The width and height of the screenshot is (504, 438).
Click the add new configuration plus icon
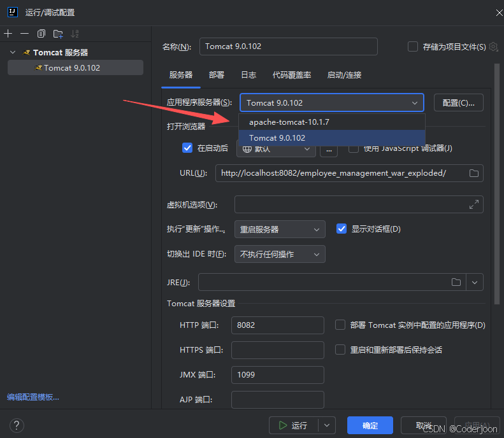(x=8, y=34)
